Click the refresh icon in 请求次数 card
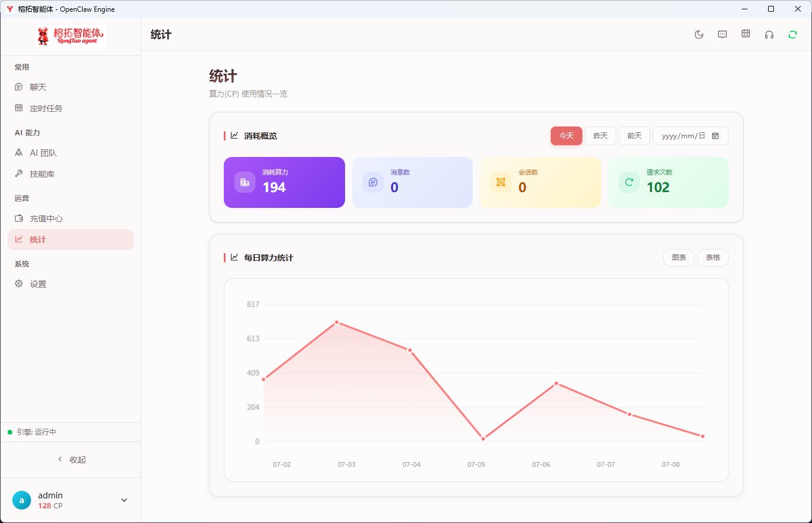812x523 pixels. point(629,182)
